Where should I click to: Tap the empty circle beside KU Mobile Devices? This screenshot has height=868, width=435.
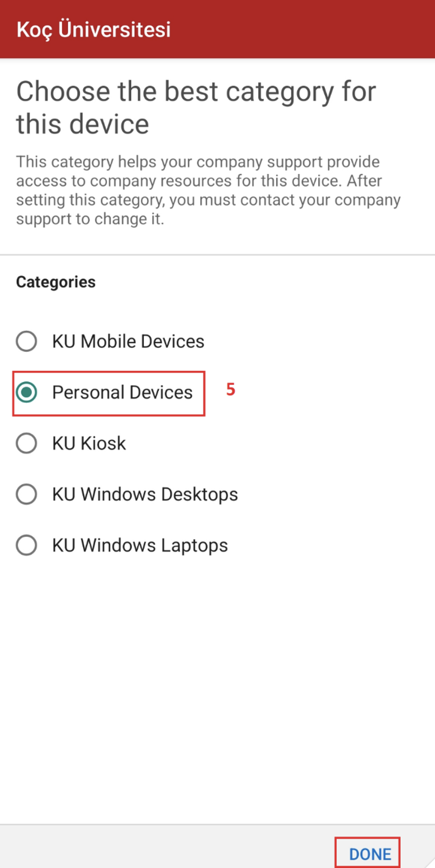(x=26, y=341)
